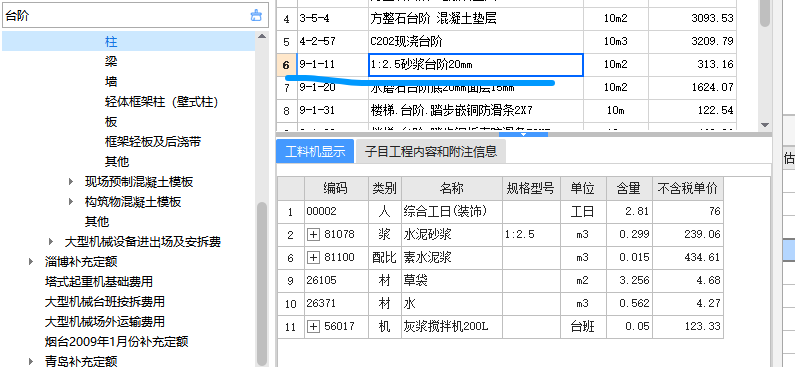Viewport: 795px width, 367px height.
Task: Expand the 淄博补充定额 node
Action: [x=31, y=262]
